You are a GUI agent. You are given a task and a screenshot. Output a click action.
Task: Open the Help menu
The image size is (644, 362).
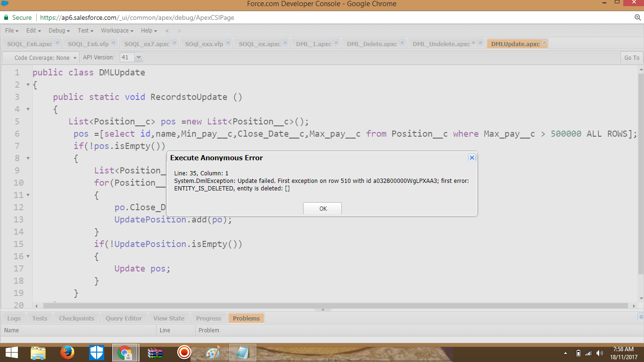tap(149, 31)
